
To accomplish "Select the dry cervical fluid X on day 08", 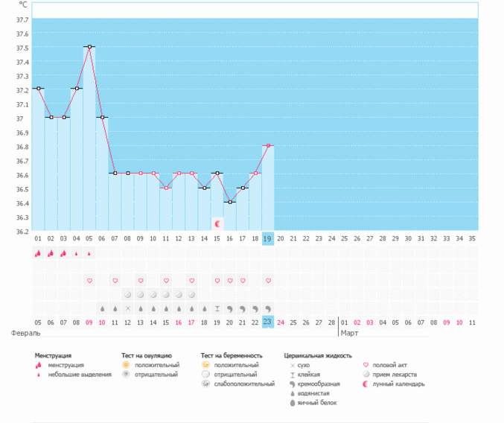I will click(x=127, y=308).
